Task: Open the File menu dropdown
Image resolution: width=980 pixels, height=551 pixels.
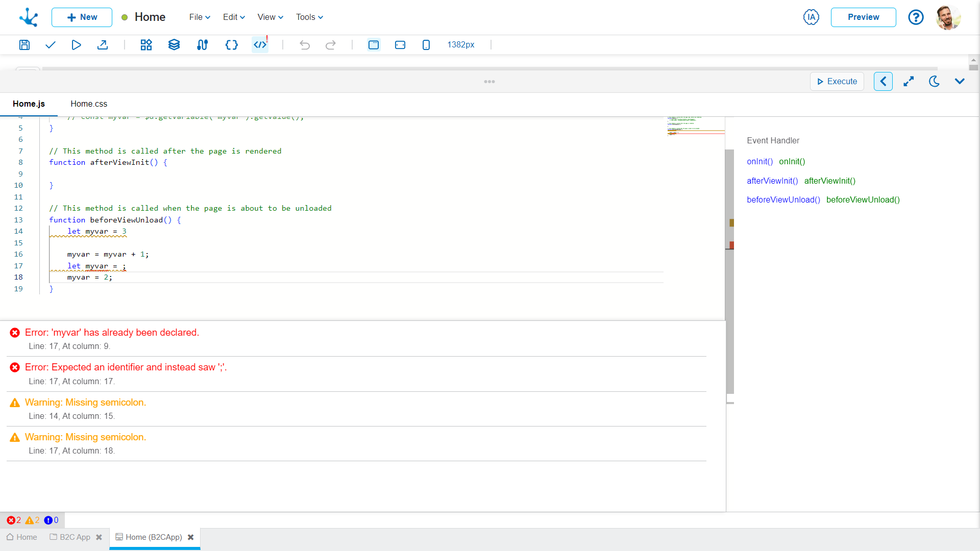Action: (200, 17)
